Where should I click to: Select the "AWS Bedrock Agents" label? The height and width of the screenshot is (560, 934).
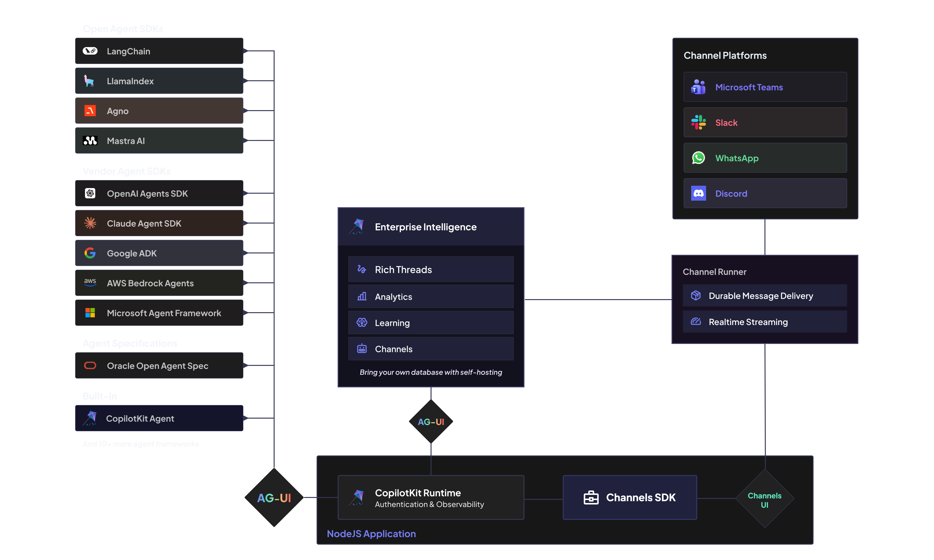coord(150,283)
